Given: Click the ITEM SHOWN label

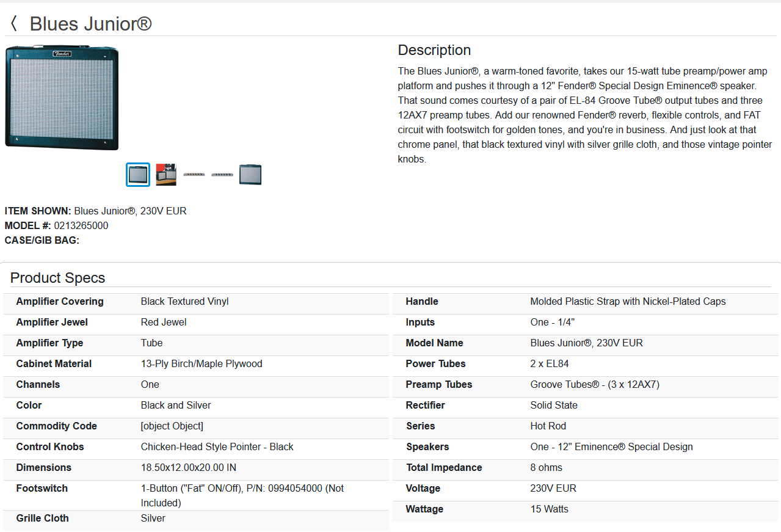Looking at the screenshot, I should 38,211.
